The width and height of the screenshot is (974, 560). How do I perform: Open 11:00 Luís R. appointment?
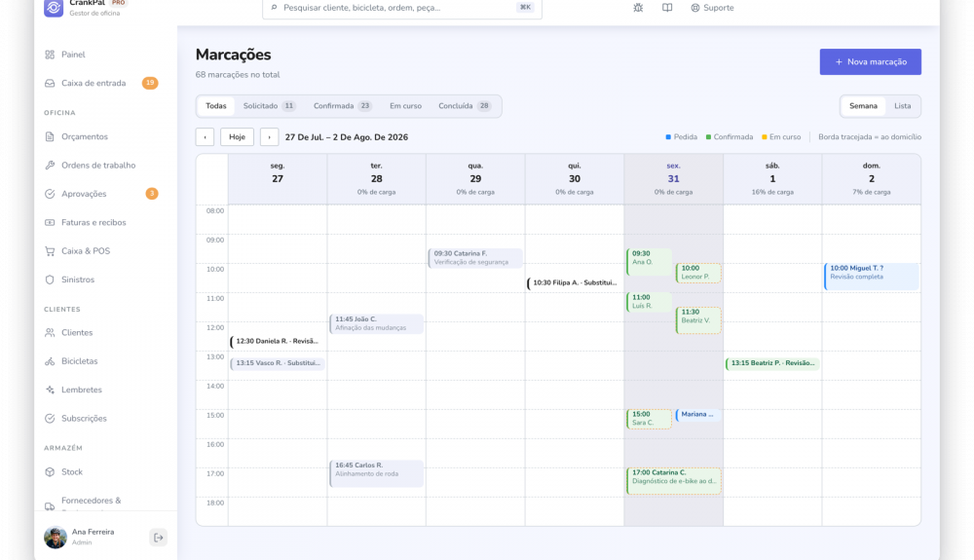coord(649,302)
